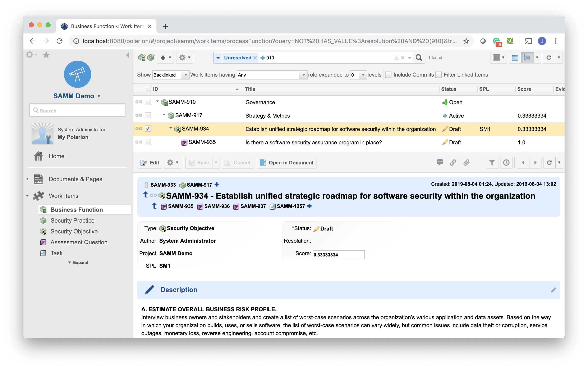This screenshot has height=369, width=588.
Task: Check the SAMM-910 row checkbox
Action: click(x=148, y=102)
